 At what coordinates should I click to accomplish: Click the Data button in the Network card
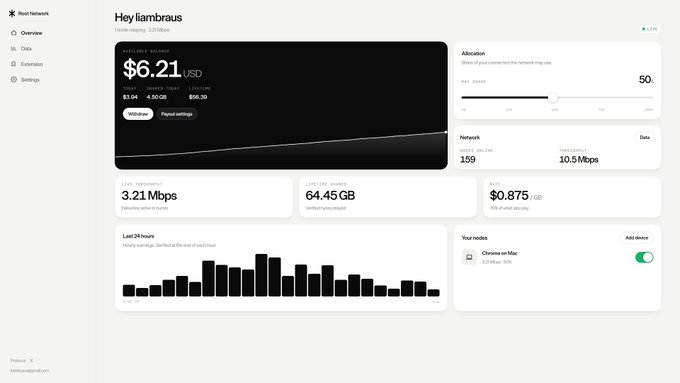point(644,137)
